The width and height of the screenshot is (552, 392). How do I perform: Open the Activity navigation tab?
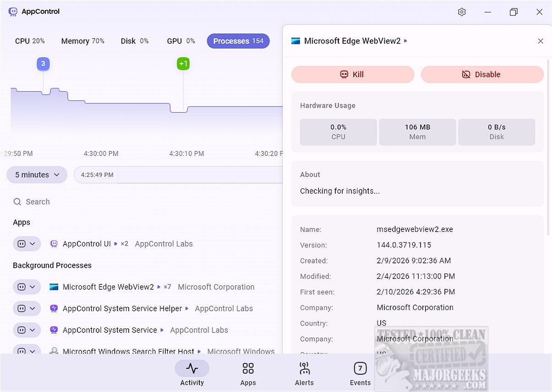pyautogui.click(x=192, y=373)
